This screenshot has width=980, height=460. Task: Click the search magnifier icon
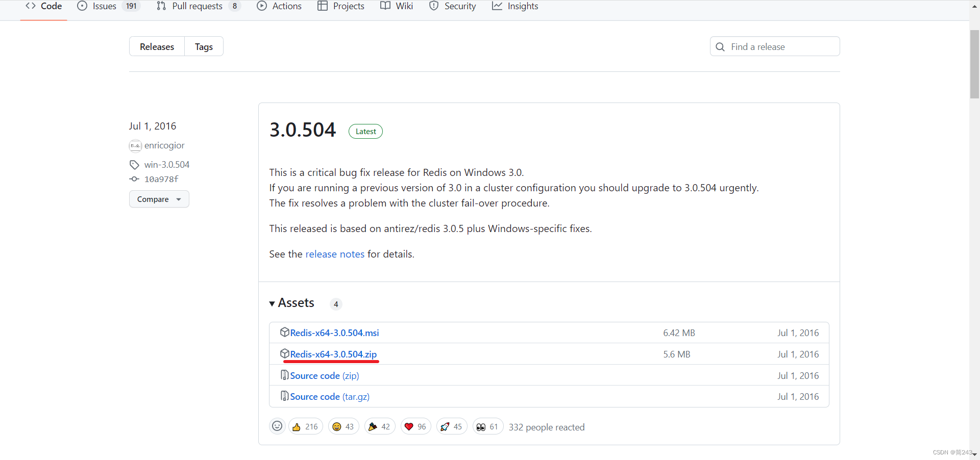(720, 47)
